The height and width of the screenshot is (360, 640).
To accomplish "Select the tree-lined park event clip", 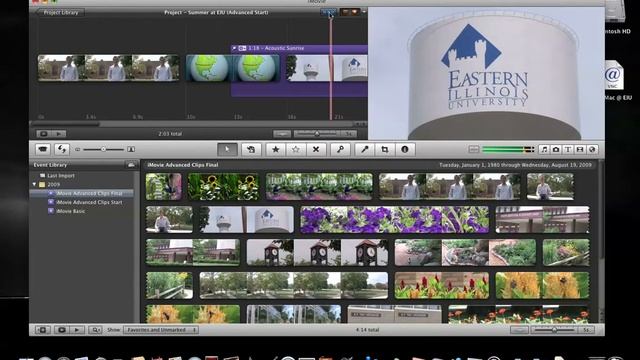I will pos(293,285).
